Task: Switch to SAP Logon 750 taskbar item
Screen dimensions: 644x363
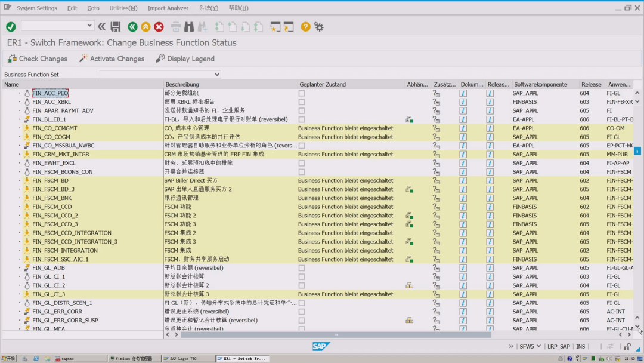Action: (188, 358)
